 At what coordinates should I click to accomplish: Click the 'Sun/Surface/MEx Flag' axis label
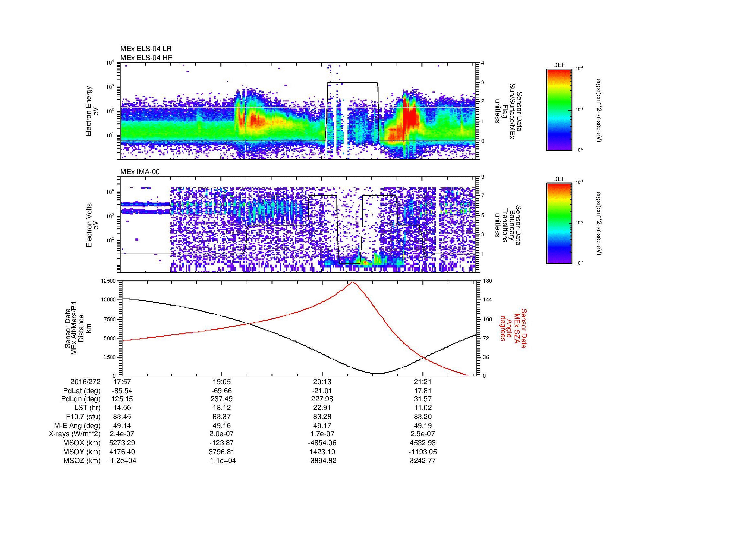coord(509,112)
